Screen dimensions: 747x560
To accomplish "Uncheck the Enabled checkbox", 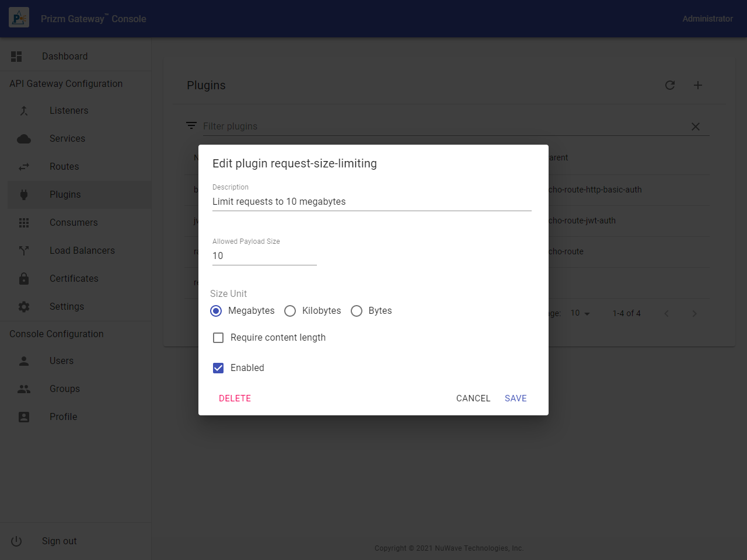I will [218, 368].
